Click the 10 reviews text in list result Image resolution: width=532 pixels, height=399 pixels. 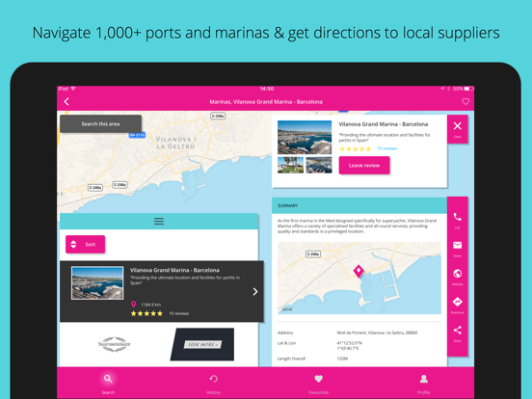[179, 313]
